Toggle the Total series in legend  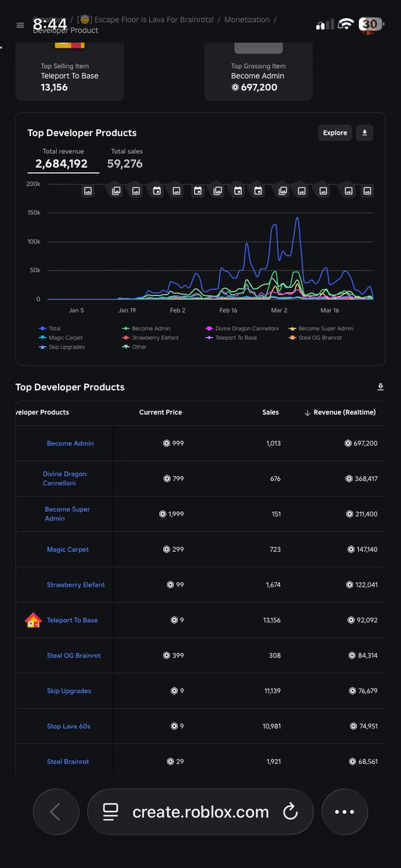coord(50,328)
